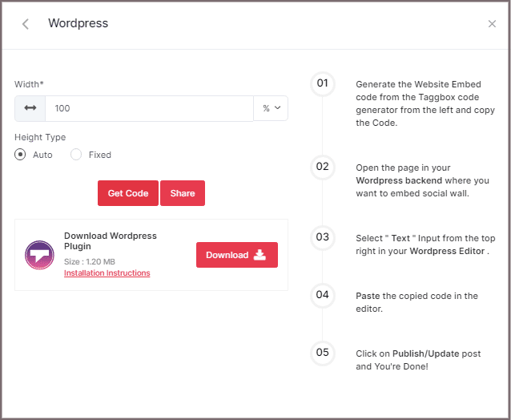This screenshot has width=511, height=420.
Task: Click the horizontal width arrows icon
Action: point(30,108)
